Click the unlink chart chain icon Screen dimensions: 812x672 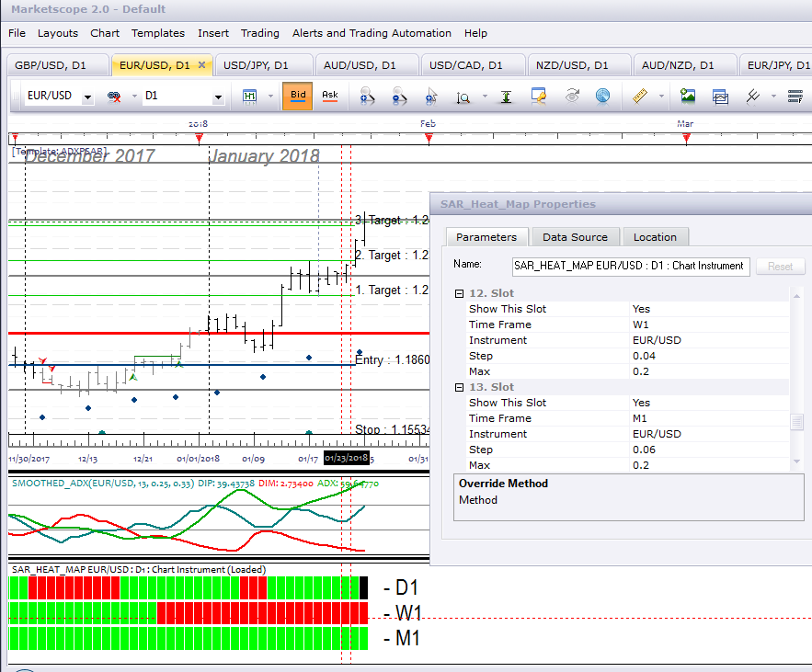click(114, 97)
